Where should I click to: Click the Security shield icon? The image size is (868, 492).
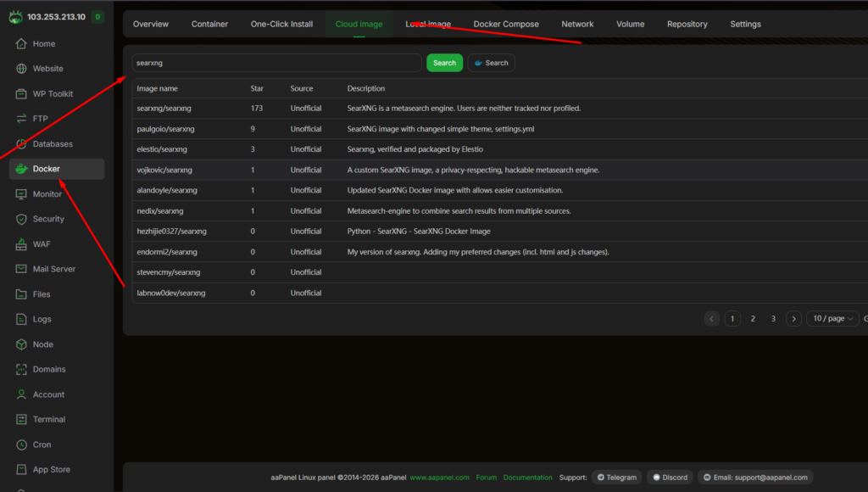[21, 219]
